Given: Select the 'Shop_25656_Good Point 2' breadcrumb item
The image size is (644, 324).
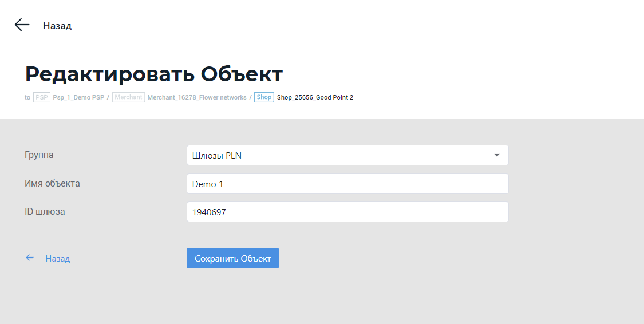Looking at the screenshot, I should (x=315, y=97).
